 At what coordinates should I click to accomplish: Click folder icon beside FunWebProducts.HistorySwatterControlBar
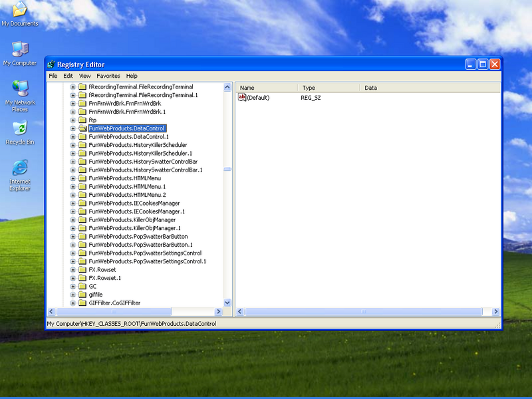pos(82,162)
